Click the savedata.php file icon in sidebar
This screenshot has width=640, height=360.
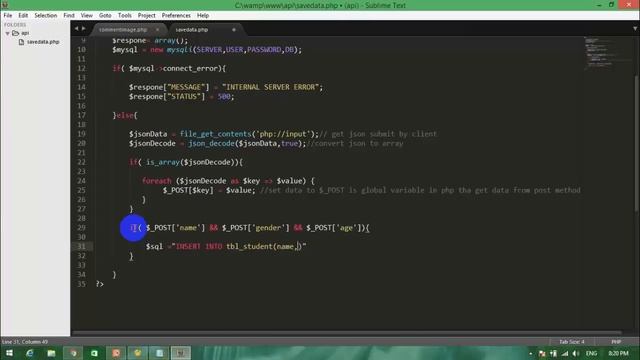(x=21, y=42)
